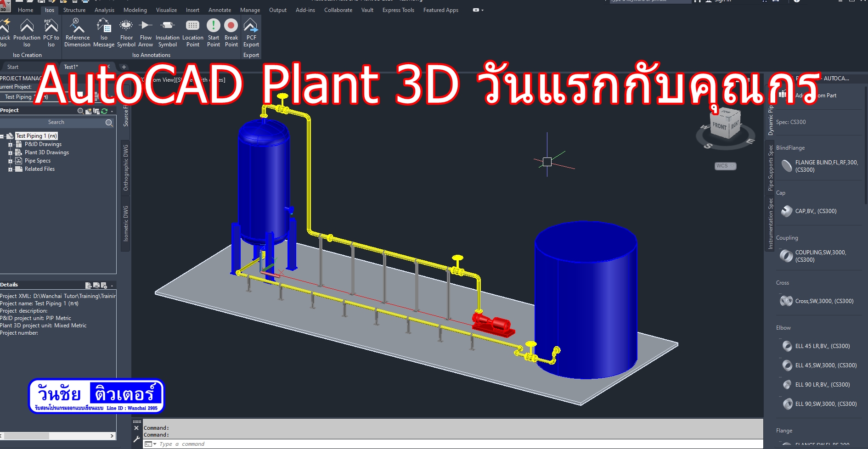Open a new drawing tab with plus
The image size is (868, 449).
[x=124, y=67]
